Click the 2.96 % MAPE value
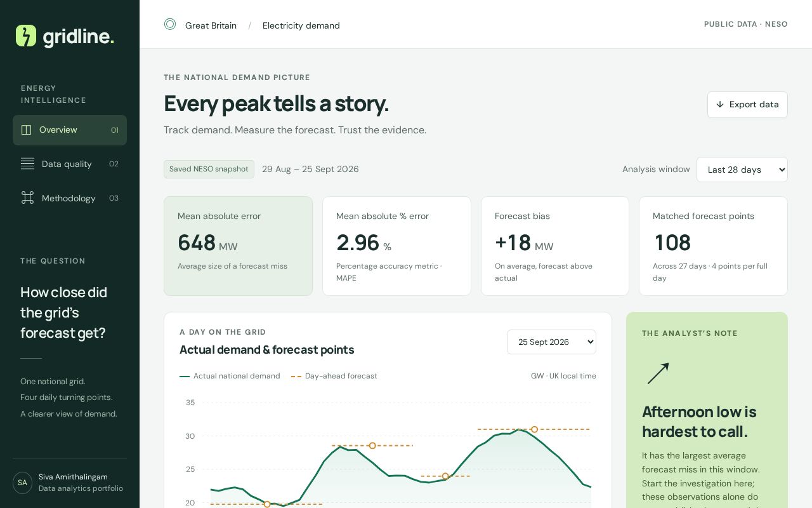812x508 pixels. point(363,243)
